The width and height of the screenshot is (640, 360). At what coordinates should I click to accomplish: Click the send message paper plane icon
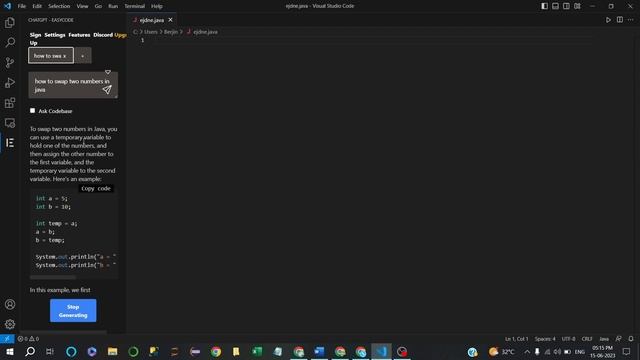tap(107, 89)
